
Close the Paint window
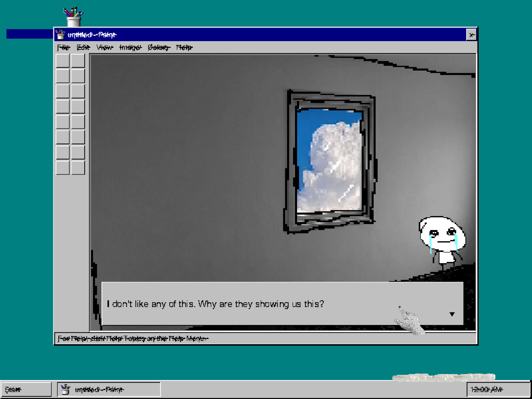pos(471,35)
